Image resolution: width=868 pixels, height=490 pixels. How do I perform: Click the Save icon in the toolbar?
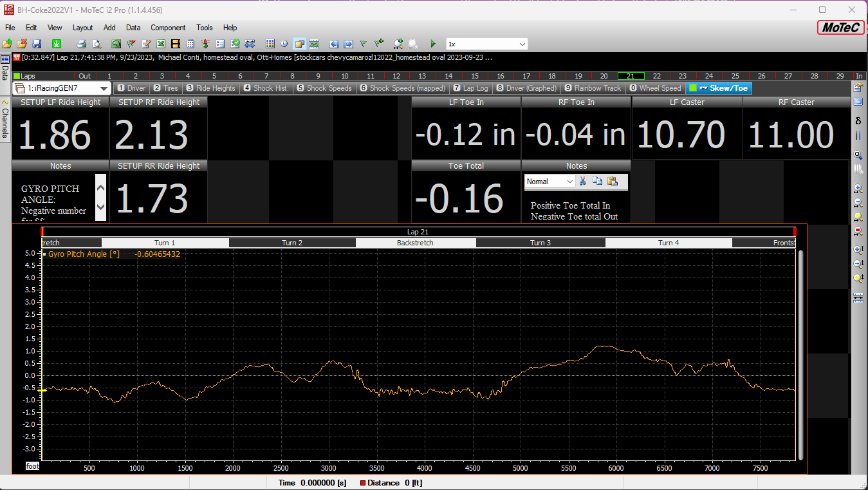click(37, 44)
